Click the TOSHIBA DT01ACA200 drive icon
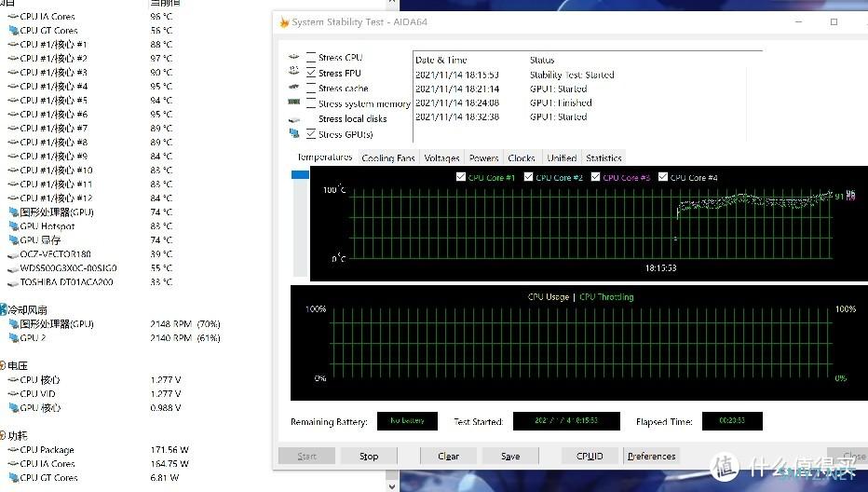This screenshot has height=492, width=868. (13, 282)
